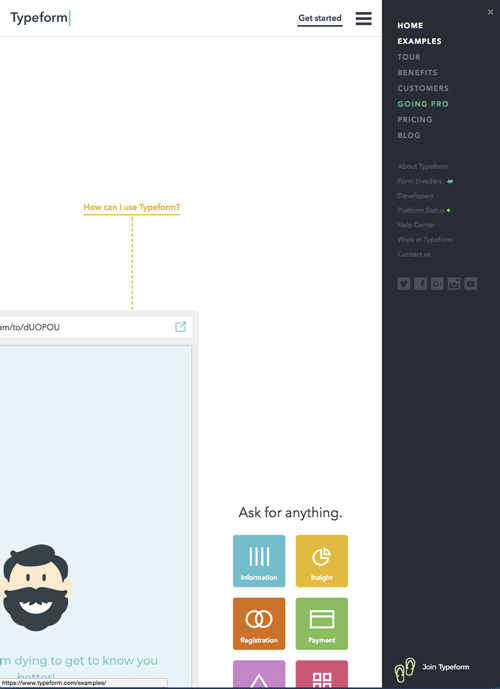The image size is (500, 689).
Task: Open EXAMPLES in side menu
Action: click(x=420, y=41)
